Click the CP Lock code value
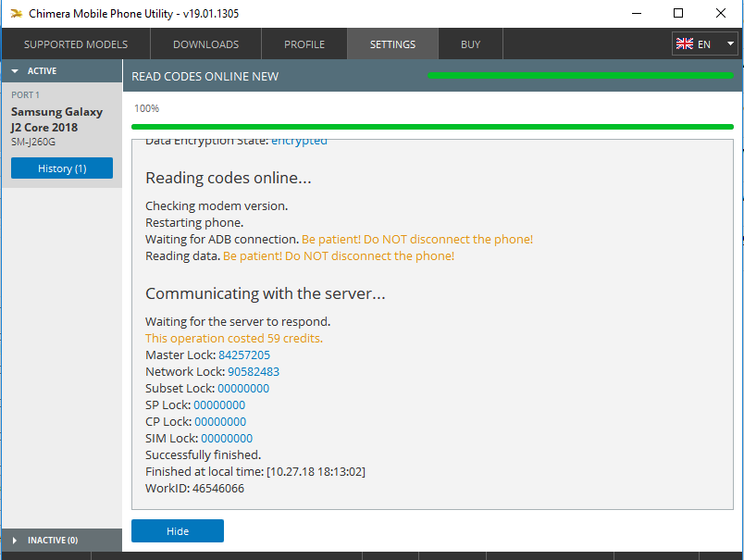The height and width of the screenshot is (560, 744). 220,421
